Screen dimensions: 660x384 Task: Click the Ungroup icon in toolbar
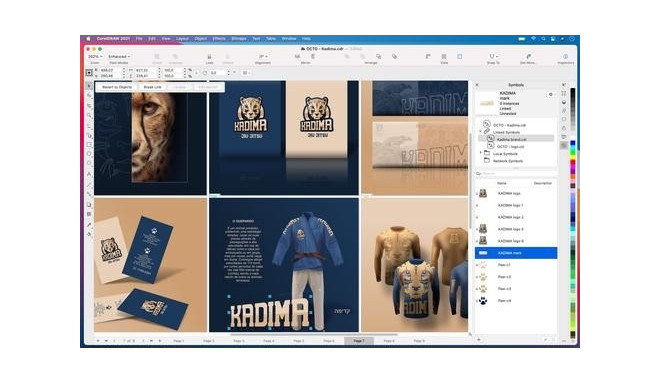point(175,56)
